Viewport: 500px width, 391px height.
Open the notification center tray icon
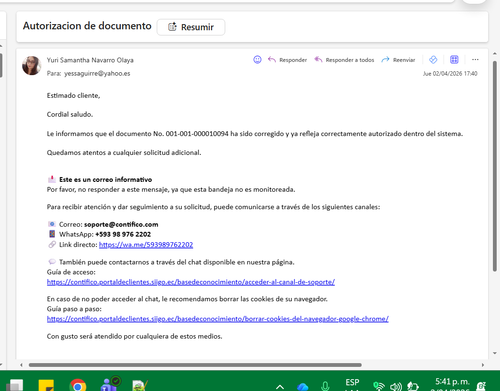point(481,386)
